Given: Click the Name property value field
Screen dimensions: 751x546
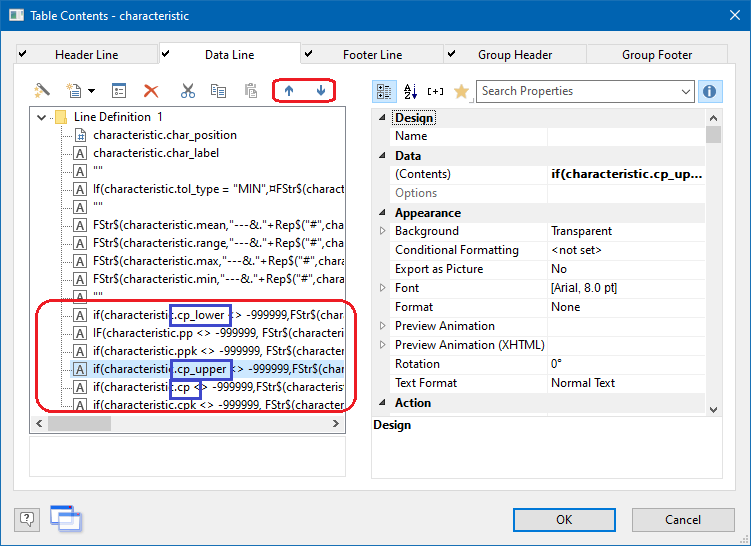Looking at the screenshot, I should (626, 136).
